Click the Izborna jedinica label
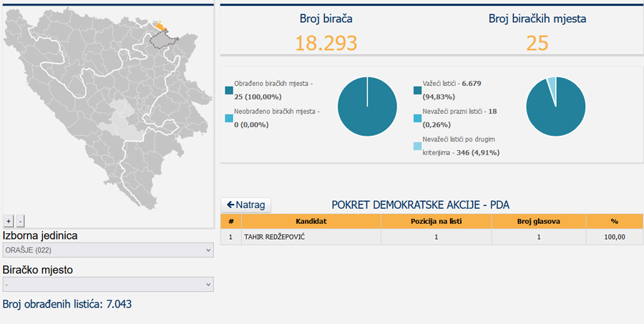Image resolution: width=644 pixels, height=324 pixels. pos(40,236)
